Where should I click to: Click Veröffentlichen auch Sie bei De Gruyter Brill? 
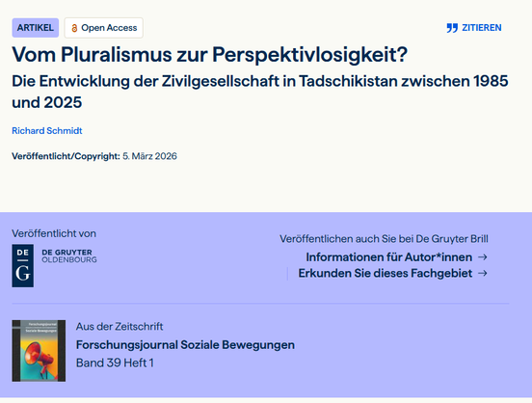(384, 239)
